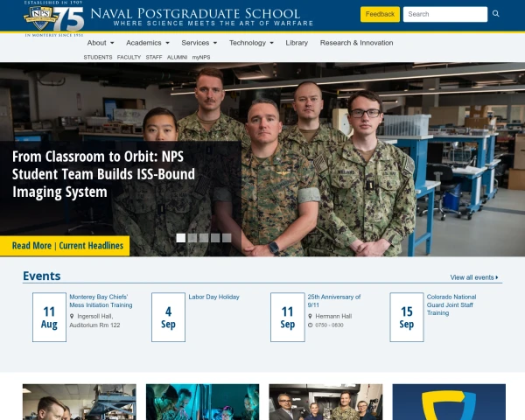Open the myNPS portal link

click(201, 57)
